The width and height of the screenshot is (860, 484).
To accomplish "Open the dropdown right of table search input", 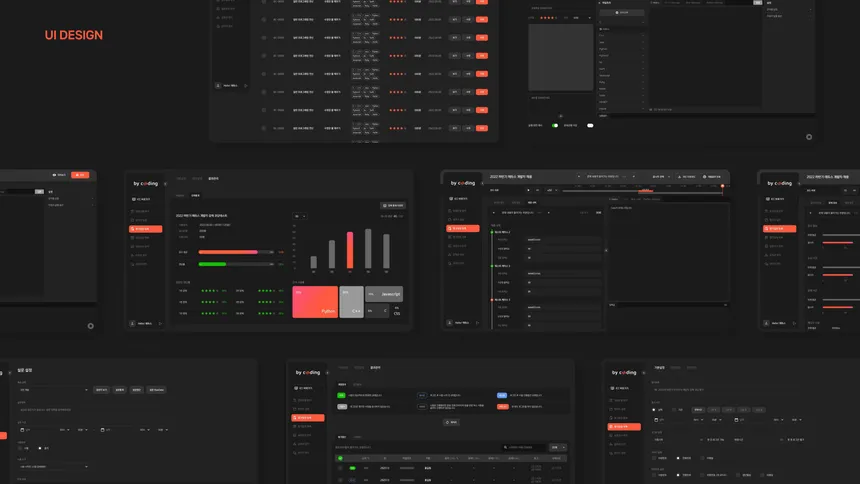I will [558, 447].
